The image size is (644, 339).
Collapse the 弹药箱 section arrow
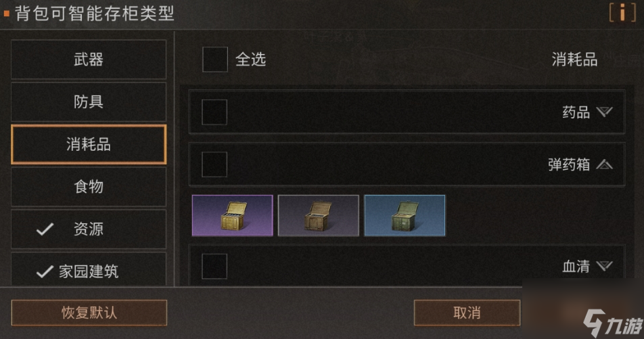tap(605, 165)
